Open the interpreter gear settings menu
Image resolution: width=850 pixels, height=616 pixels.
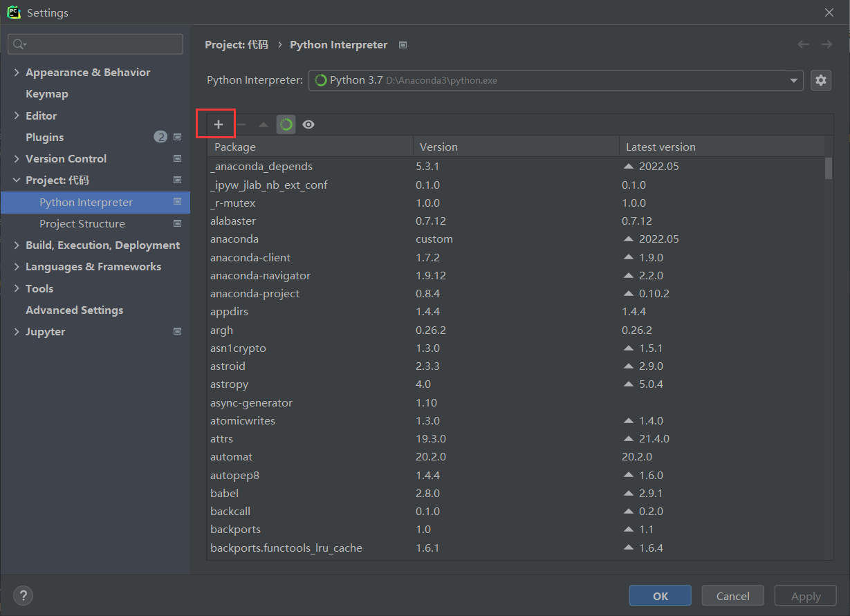tap(820, 80)
